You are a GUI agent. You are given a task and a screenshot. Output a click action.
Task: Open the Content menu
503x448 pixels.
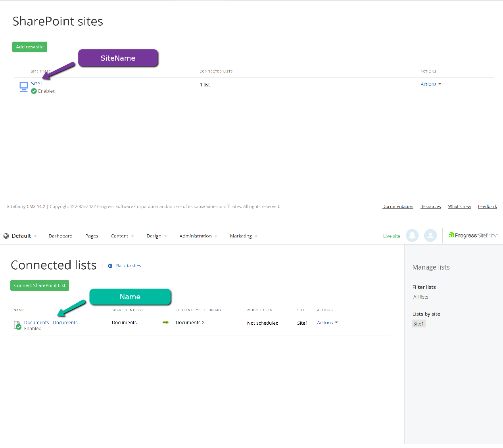(x=122, y=236)
